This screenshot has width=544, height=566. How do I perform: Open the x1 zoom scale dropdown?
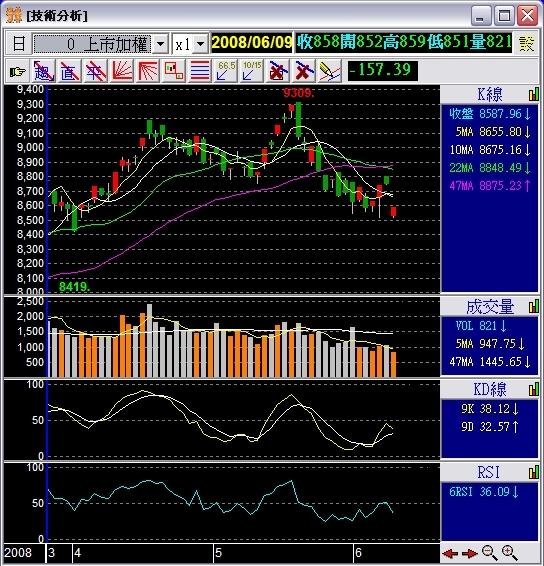(200, 44)
